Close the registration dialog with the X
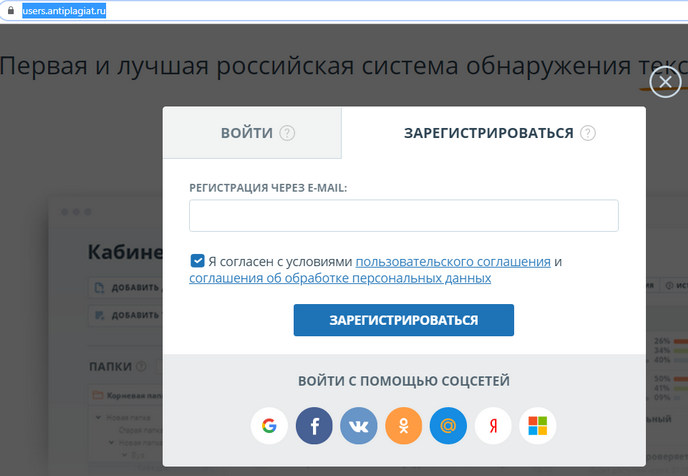688x476 pixels. click(x=665, y=82)
